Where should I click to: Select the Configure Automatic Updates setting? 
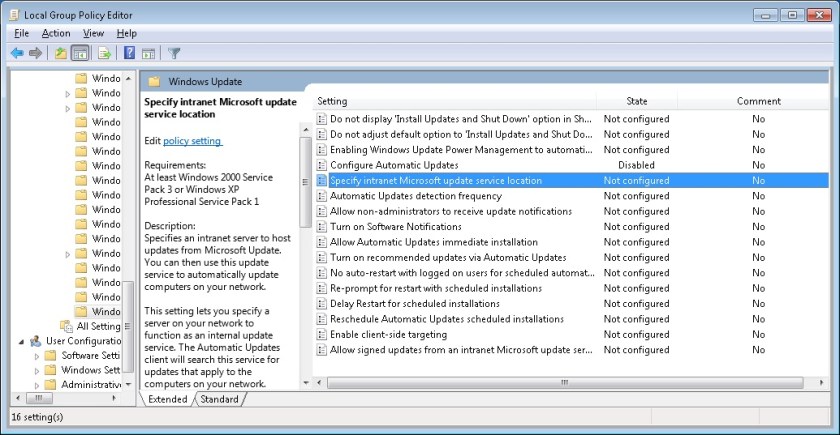[x=393, y=165]
